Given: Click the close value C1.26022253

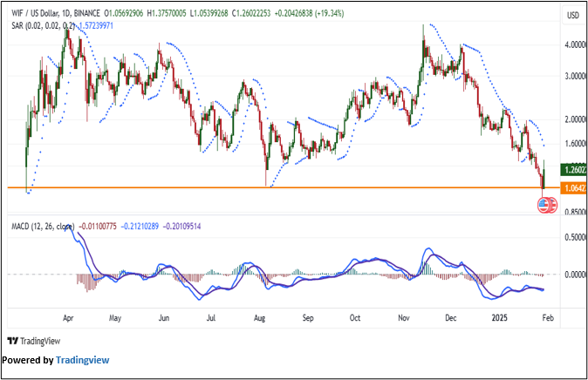Looking at the screenshot, I should click(x=251, y=13).
